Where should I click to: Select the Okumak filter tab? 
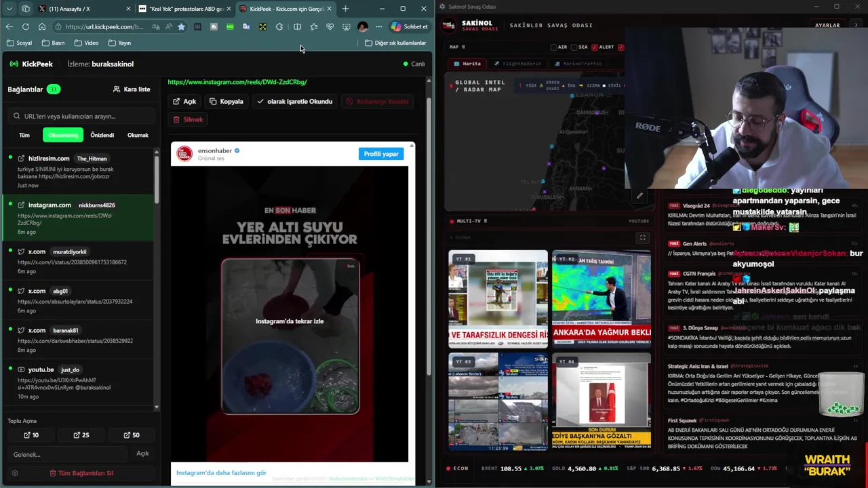[138, 135]
